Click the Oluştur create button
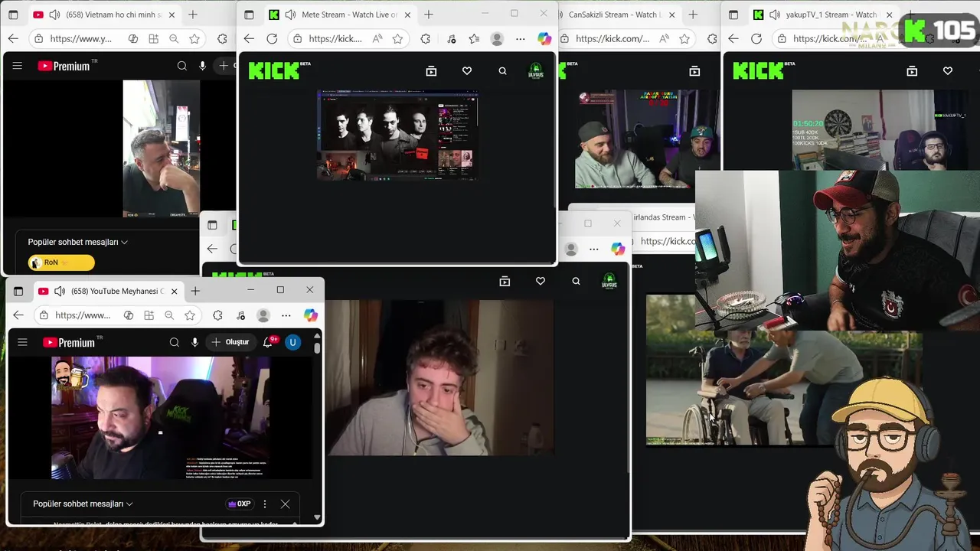This screenshot has height=551, width=980. point(231,342)
